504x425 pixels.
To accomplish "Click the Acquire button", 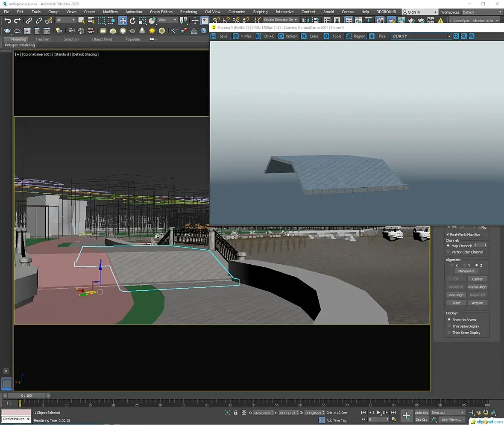I will click(477, 303).
